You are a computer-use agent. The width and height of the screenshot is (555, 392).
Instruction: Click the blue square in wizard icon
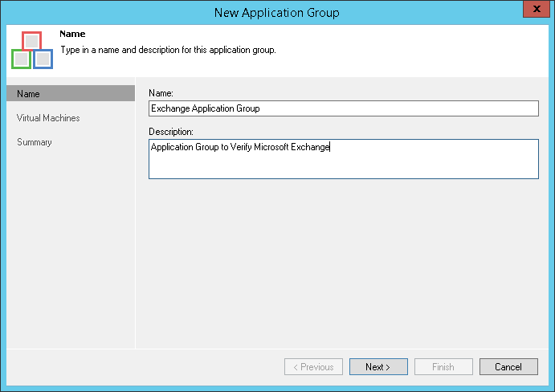[x=43, y=59]
